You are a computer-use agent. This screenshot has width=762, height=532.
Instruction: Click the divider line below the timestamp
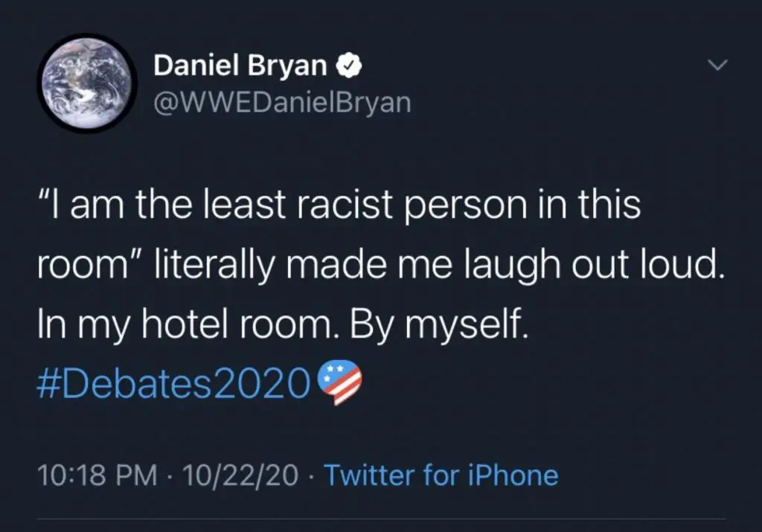click(x=381, y=519)
